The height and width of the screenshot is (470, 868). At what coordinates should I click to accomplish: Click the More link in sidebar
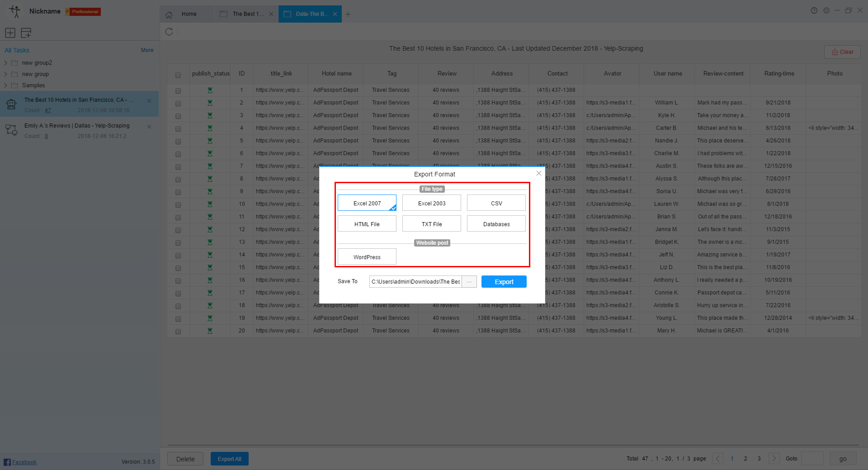click(x=147, y=50)
